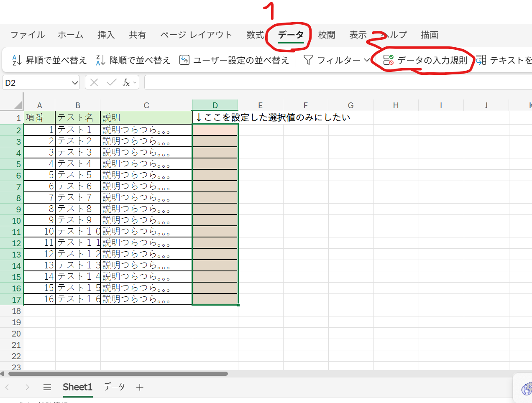Image resolution: width=532 pixels, height=403 pixels.
Task: Click the formula bar confirm checkmark icon
Action: (x=111, y=83)
